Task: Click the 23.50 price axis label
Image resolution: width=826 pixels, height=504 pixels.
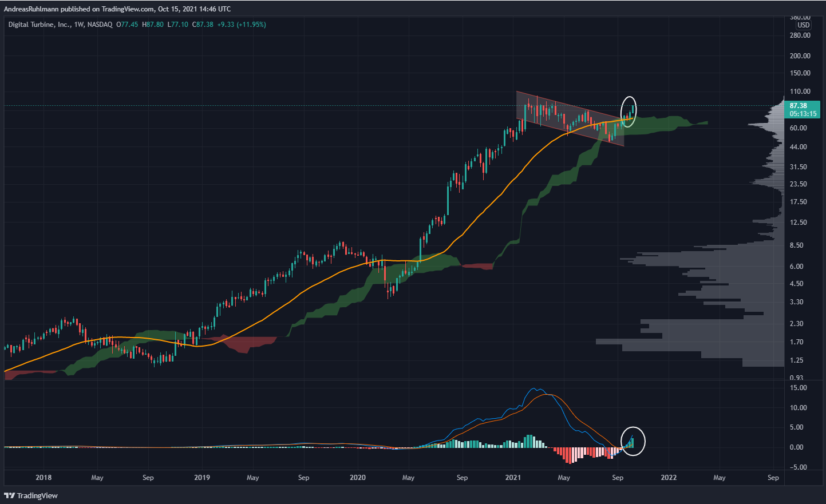Action: pyautogui.click(x=799, y=184)
